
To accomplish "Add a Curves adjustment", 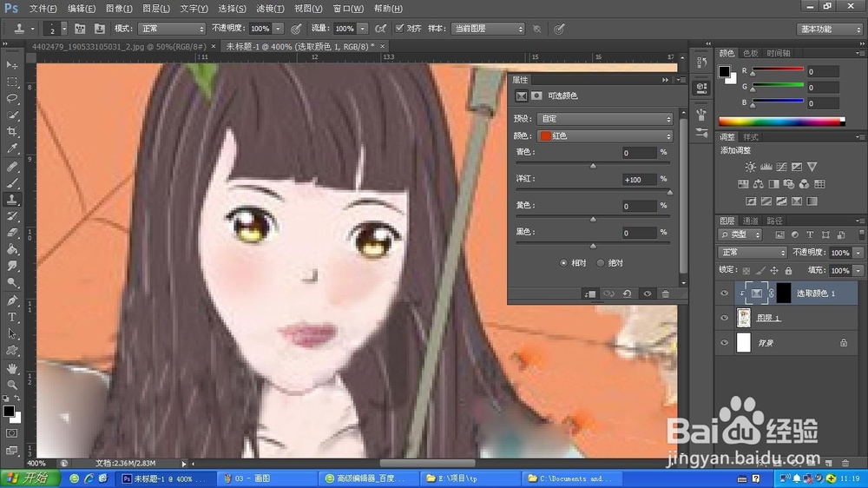I will [781, 167].
